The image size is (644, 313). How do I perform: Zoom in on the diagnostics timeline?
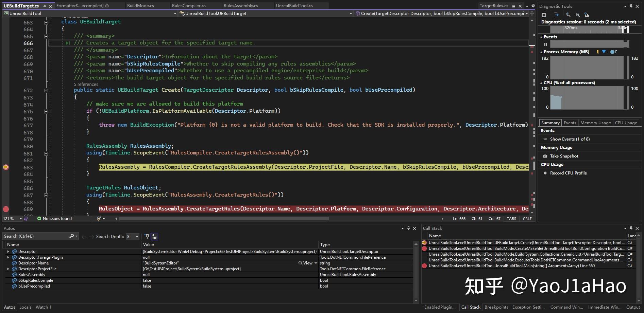[x=568, y=15]
